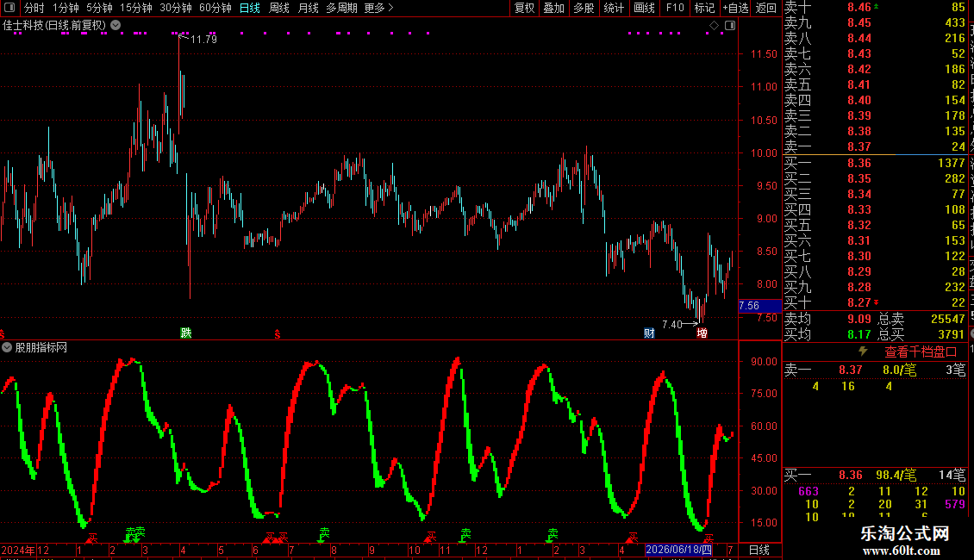The height and width of the screenshot is (560, 974).
Task: Click 返回 to go back
Action: click(766, 8)
